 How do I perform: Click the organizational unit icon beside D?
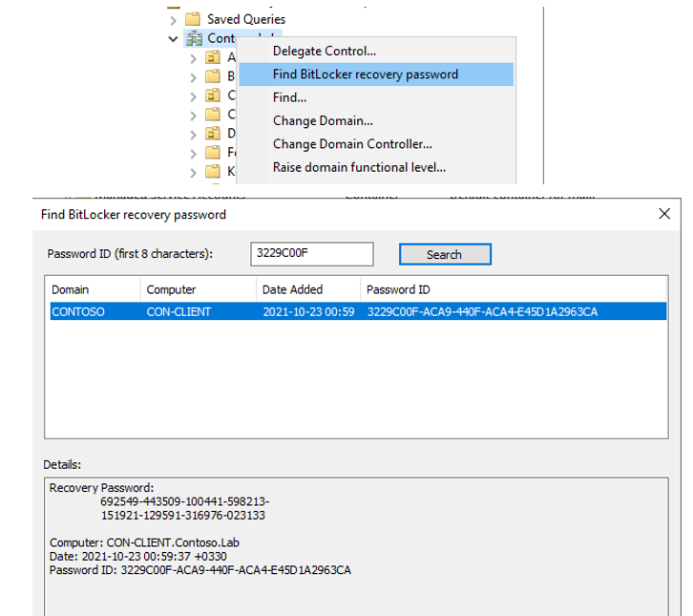[x=215, y=133]
